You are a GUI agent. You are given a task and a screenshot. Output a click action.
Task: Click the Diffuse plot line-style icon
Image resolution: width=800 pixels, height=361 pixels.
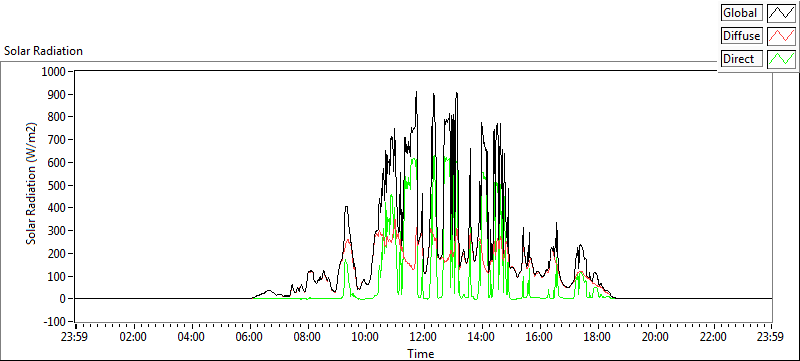[782, 36]
